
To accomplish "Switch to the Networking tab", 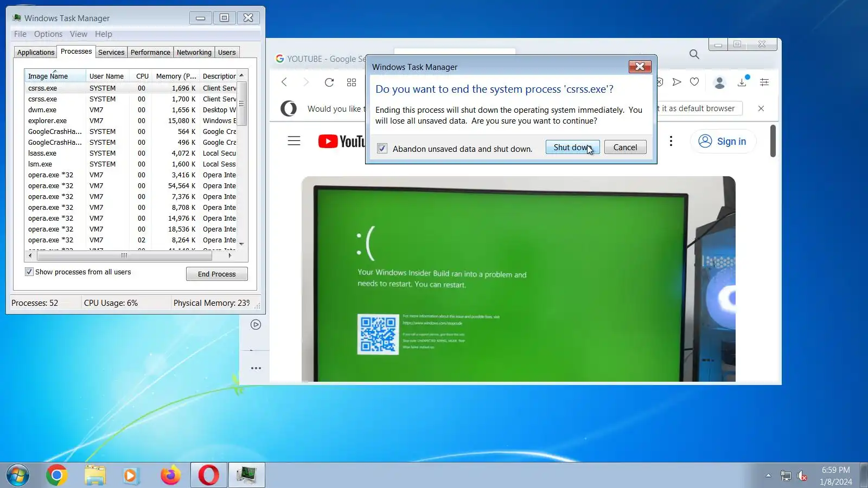I will [194, 52].
